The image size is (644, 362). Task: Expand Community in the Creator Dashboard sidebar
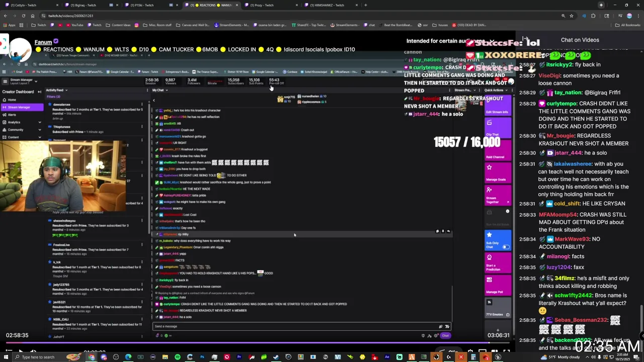[x=22, y=130]
